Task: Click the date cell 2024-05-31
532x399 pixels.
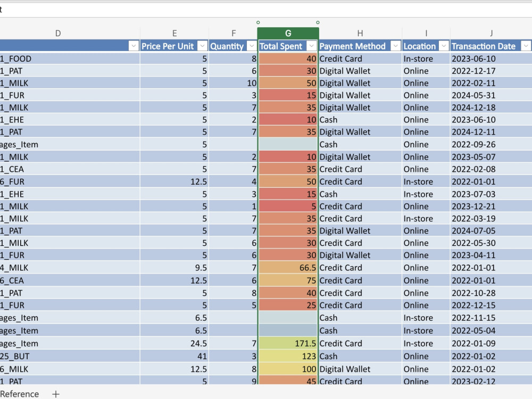Action: coord(491,95)
